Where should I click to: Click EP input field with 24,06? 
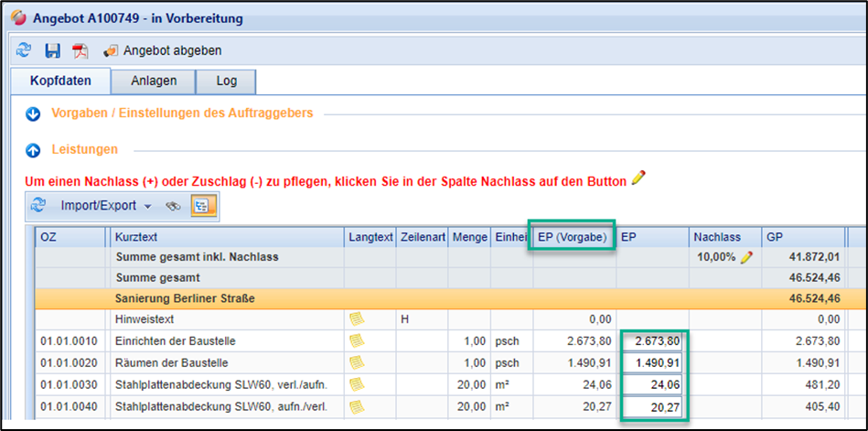pos(651,385)
